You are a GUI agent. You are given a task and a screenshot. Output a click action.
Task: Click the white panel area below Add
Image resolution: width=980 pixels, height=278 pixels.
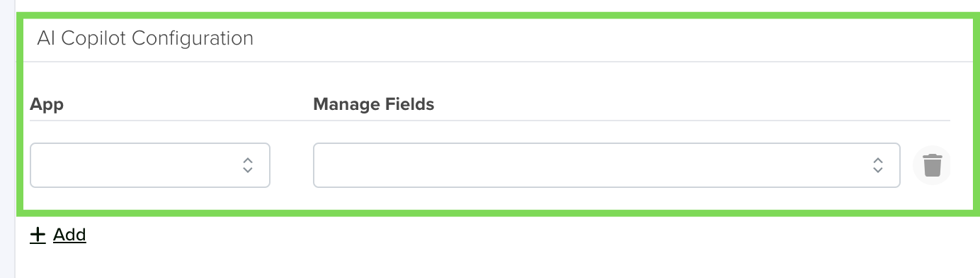pos(496,261)
